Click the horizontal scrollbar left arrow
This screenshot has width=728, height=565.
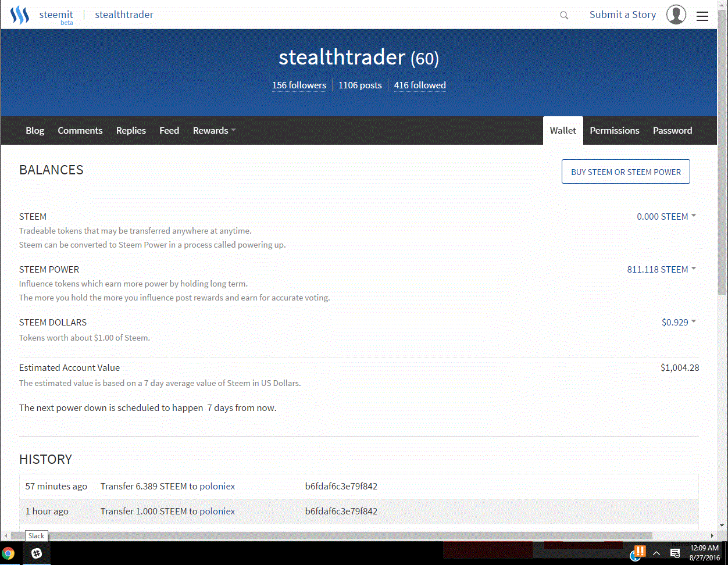5,535
